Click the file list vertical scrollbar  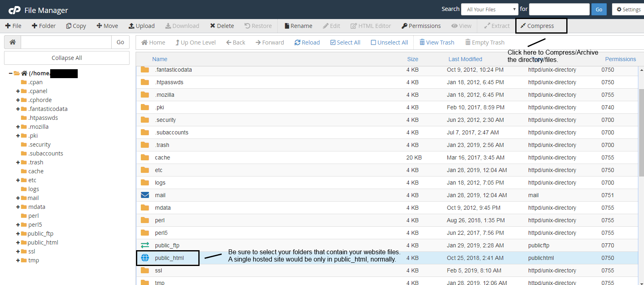point(641,133)
